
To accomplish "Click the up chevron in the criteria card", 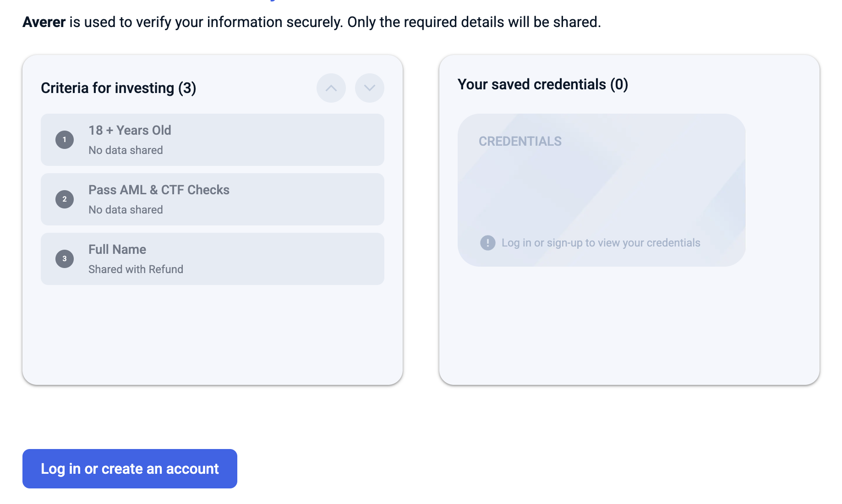I will point(331,88).
